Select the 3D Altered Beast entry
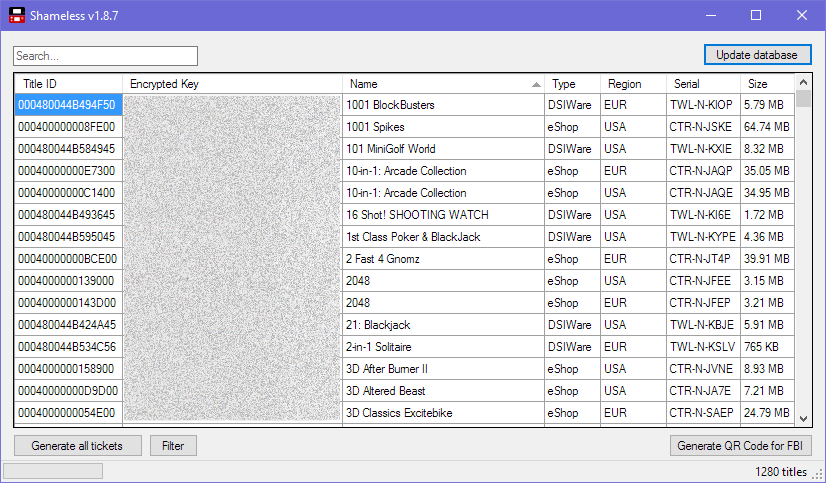Screen dimensions: 826x483 (x=444, y=391)
